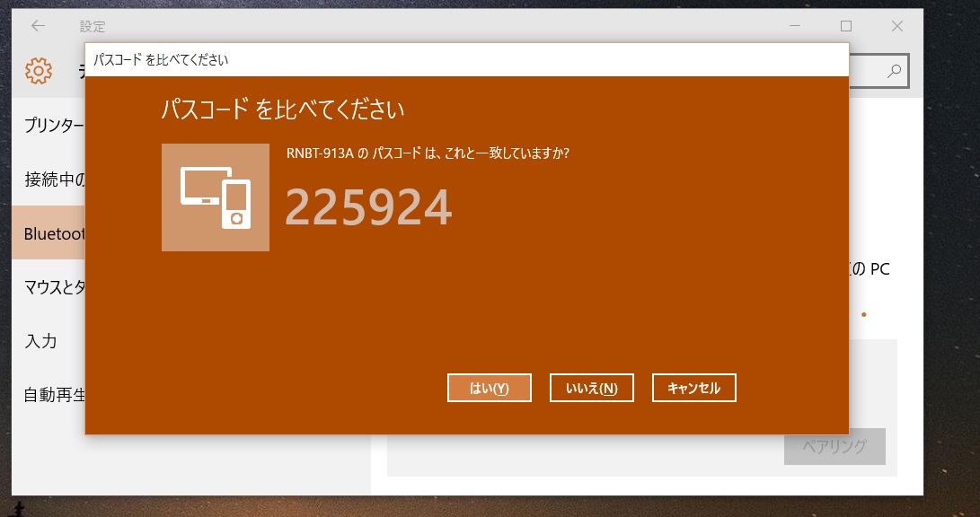Screen dimensions: 980x517
Task: Close the 設定 window
Action: click(x=896, y=26)
